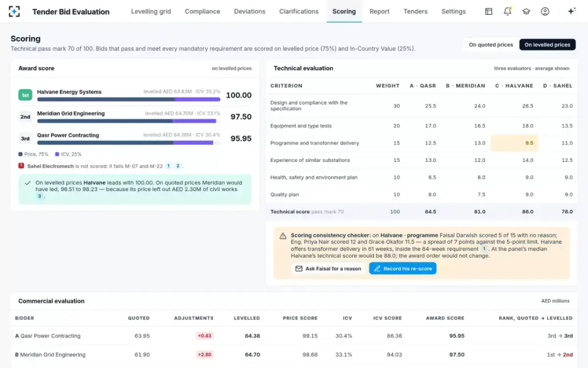Click the 1st rank badge for Halvane
588x368 pixels.
(x=25, y=95)
